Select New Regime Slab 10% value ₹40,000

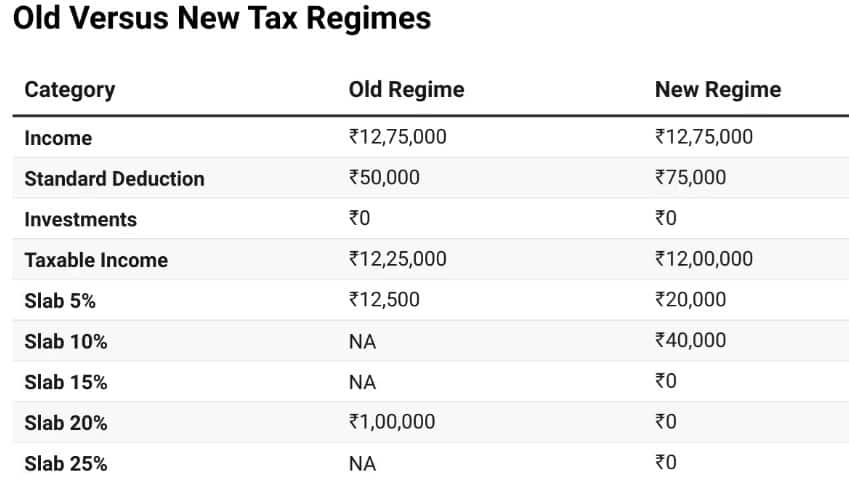point(690,340)
